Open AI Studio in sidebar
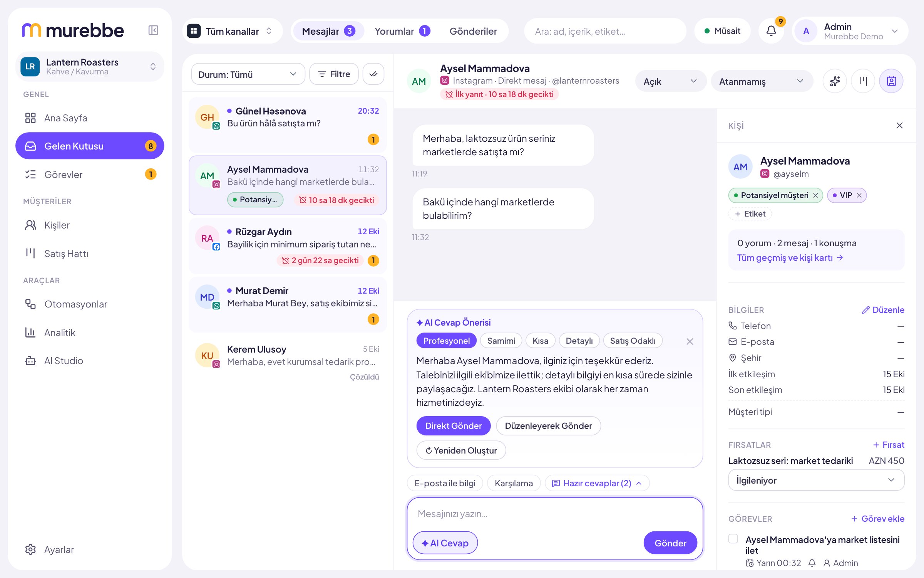924x578 pixels. tap(90, 361)
